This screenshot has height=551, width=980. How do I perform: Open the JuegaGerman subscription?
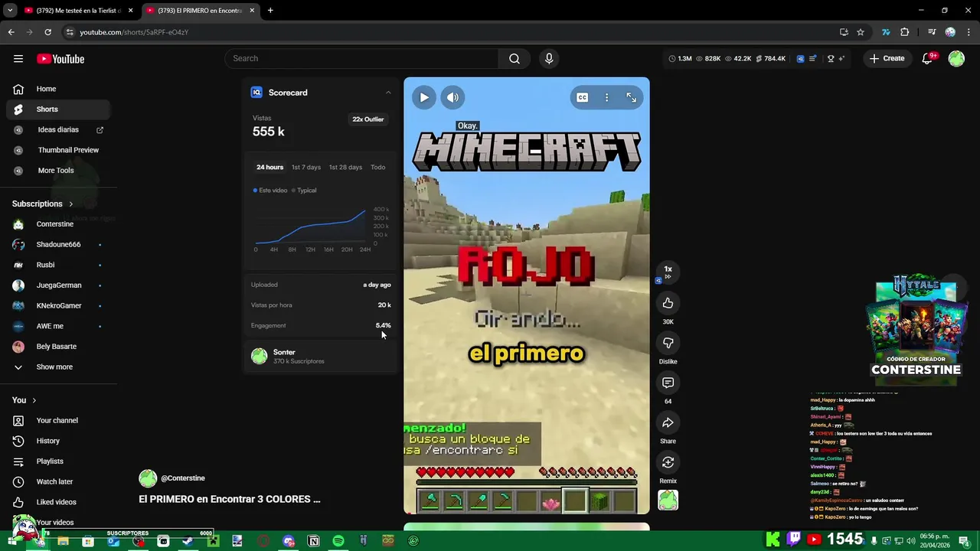58,285
